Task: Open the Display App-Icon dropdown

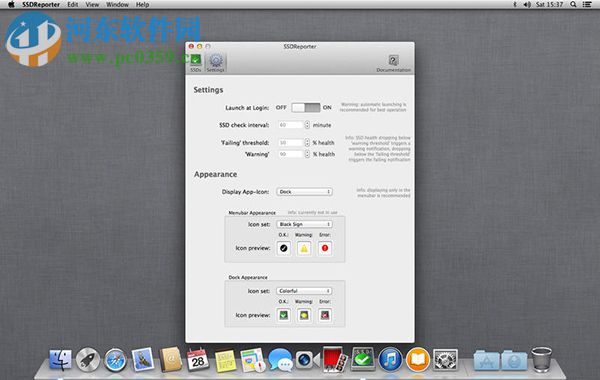Action: pos(304,192)
